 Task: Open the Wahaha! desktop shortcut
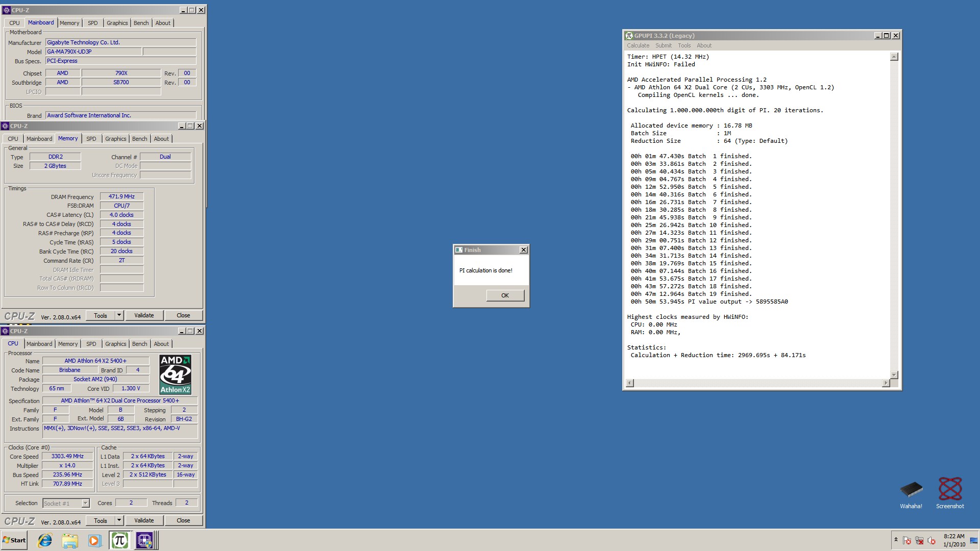click(911, 494)
